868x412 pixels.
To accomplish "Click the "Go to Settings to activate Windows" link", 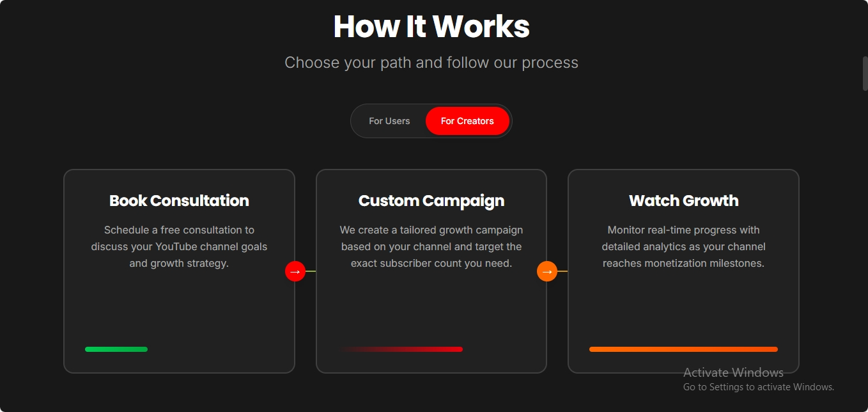I will [x=758, y=386].
